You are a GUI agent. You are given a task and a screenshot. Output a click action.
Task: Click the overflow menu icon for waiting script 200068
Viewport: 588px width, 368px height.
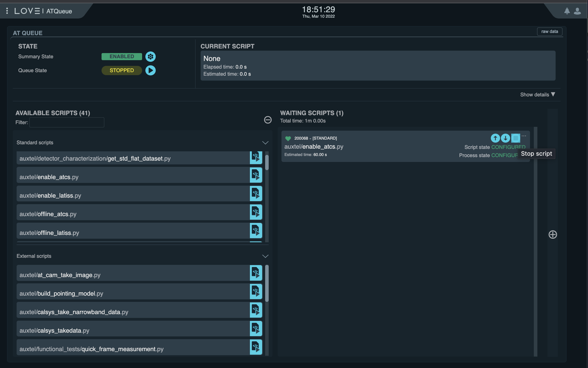pyautogui.click(x=524, y=136)
